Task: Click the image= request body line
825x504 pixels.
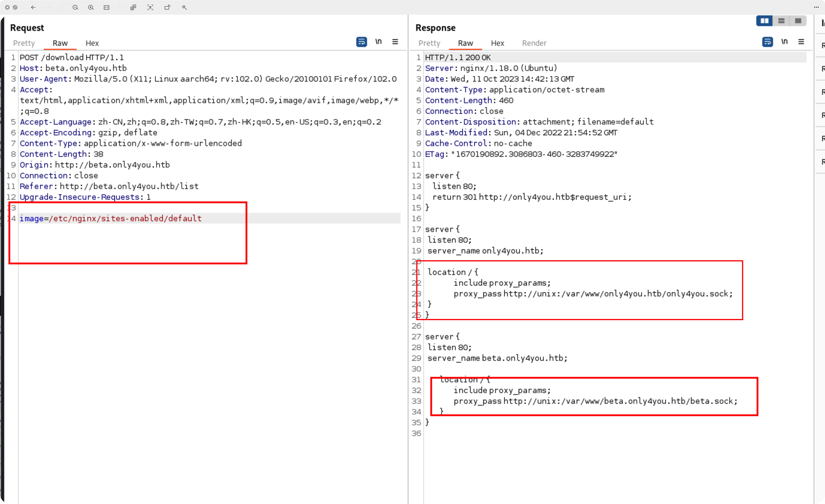Action: (111, 219)
